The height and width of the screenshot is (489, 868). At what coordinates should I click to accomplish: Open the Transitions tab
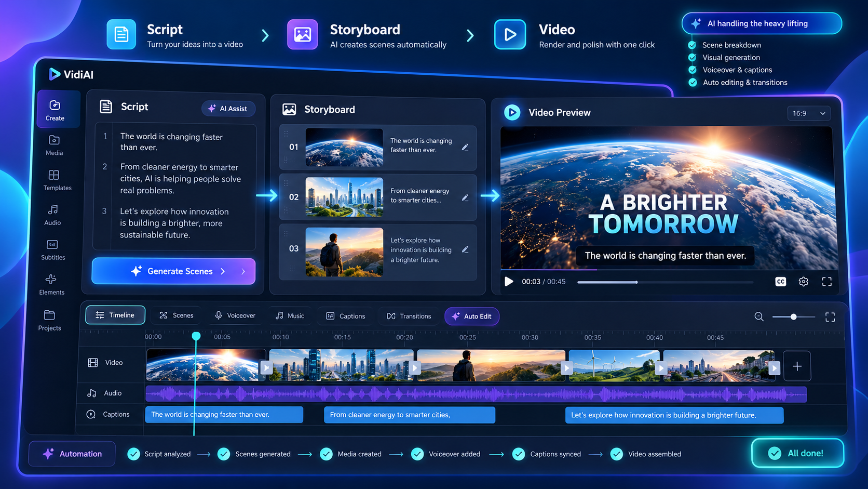[x=409, y=316]
